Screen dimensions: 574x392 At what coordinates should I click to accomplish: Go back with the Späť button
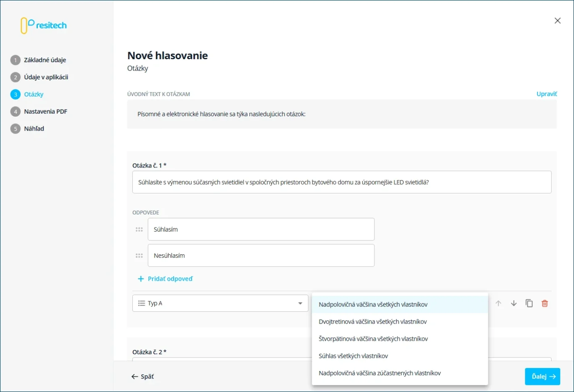point(142,376)
